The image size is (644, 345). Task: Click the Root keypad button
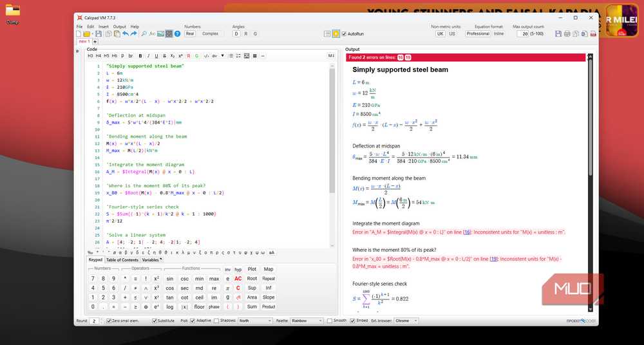(x=252, y=279)
